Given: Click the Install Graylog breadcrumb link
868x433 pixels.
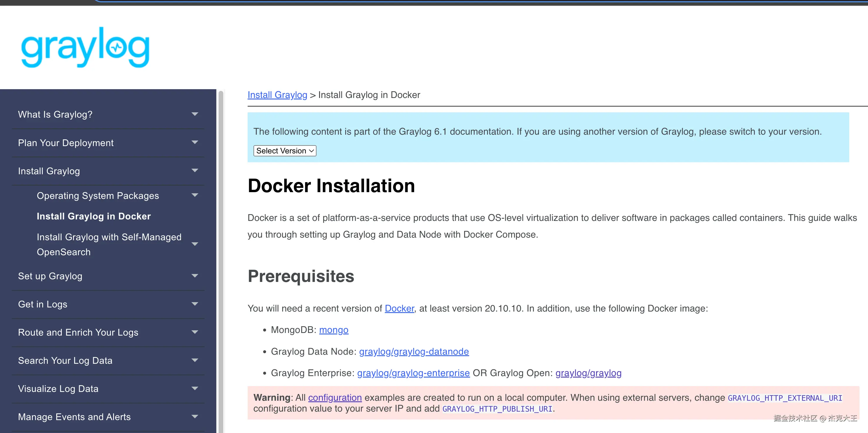Looking at the screenshot, I should [277, 95].
